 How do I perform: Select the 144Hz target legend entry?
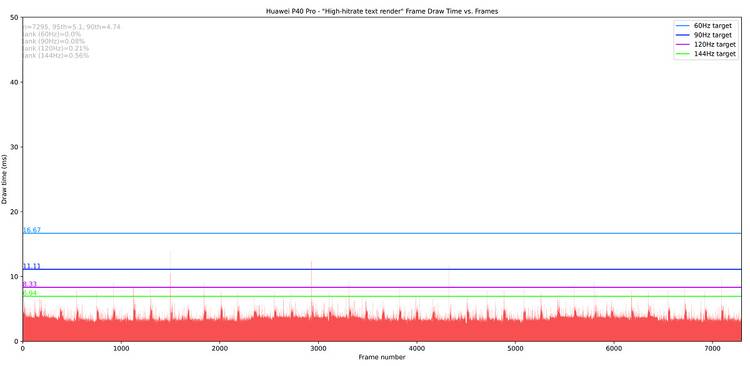(706, 54)
